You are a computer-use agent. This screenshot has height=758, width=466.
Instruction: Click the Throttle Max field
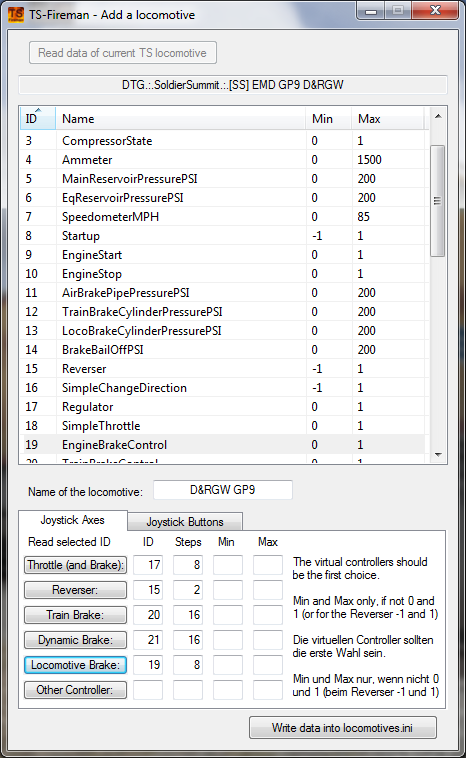[x=268, y=565]
